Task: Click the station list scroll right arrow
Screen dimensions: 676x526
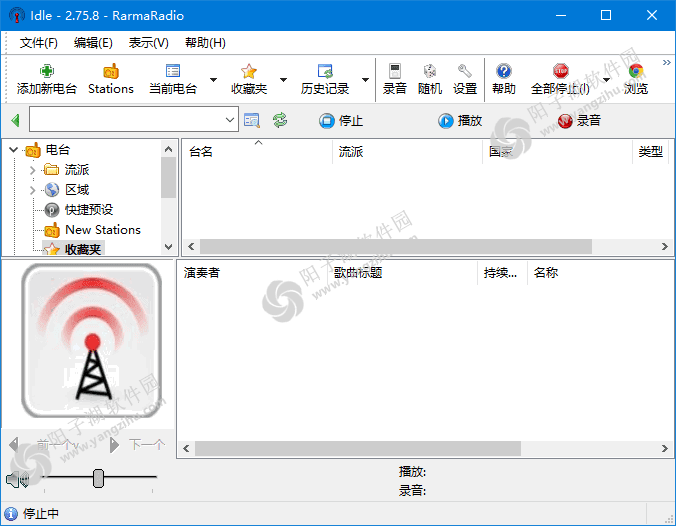Action: pos(664,246)
